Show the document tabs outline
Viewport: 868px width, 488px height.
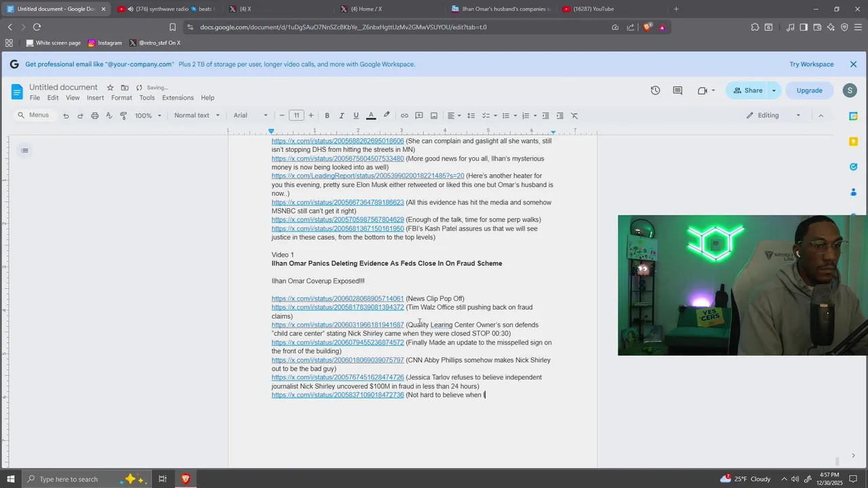[x=24, y=150]
